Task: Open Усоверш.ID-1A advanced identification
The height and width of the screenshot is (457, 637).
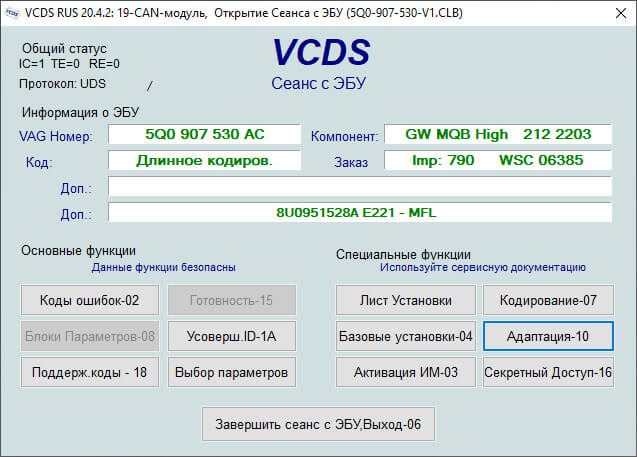Action: pos(232,336)
